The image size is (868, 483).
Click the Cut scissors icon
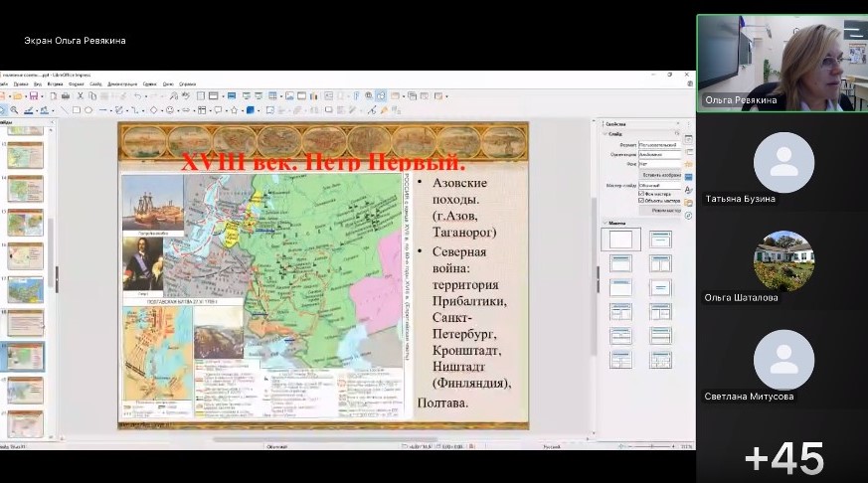(x=81, y=95)
